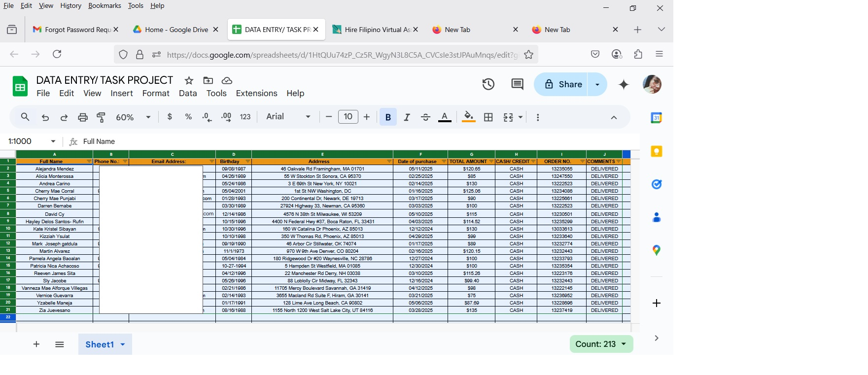Switch to Home - Google Drive tab
The height and width of the screenshot is (375, 868).
tap(176, 30)
